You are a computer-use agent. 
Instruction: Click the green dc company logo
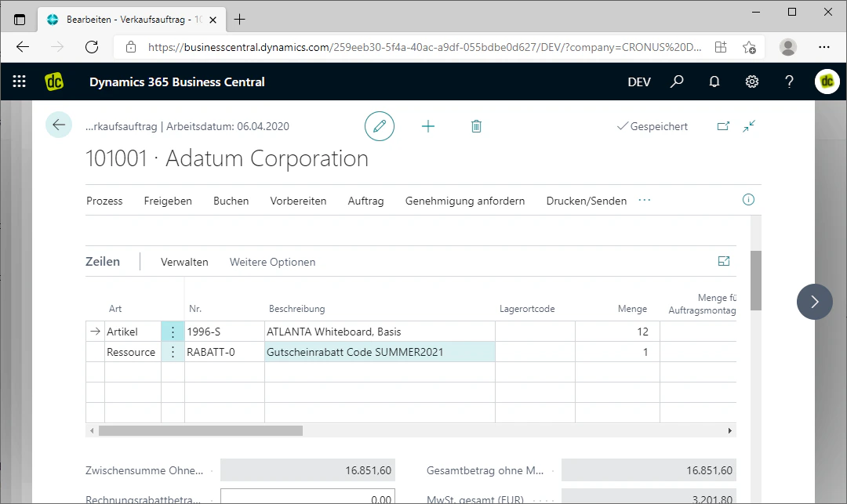(54, 82)
